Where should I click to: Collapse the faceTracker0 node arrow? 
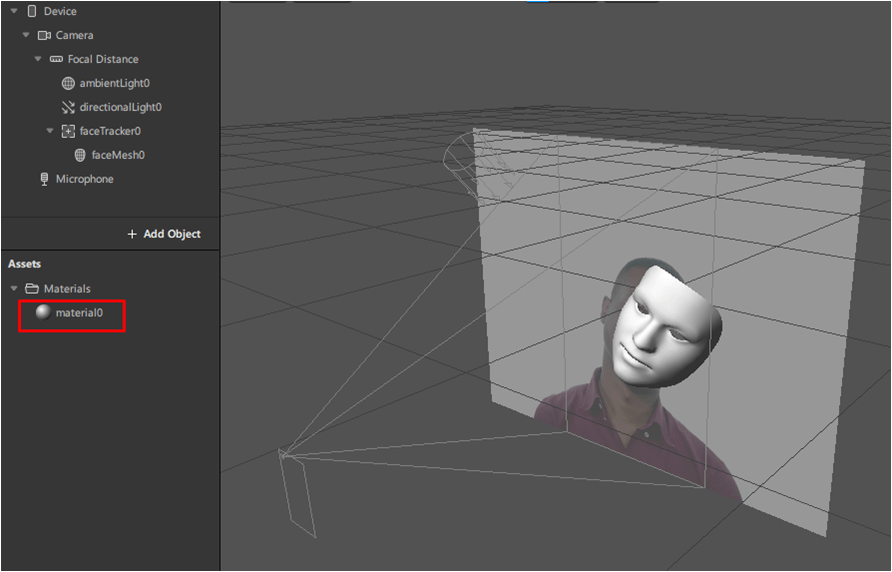tap(50, 131)
